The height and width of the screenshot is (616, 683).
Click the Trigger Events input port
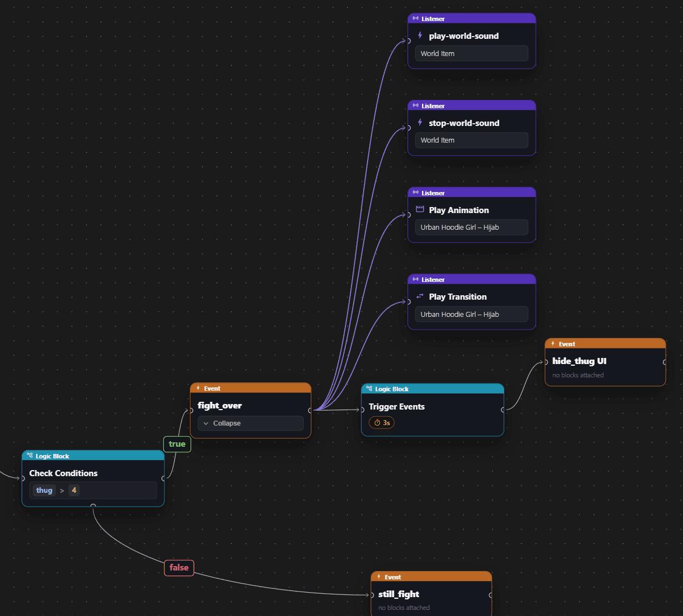tap(362, 410)
